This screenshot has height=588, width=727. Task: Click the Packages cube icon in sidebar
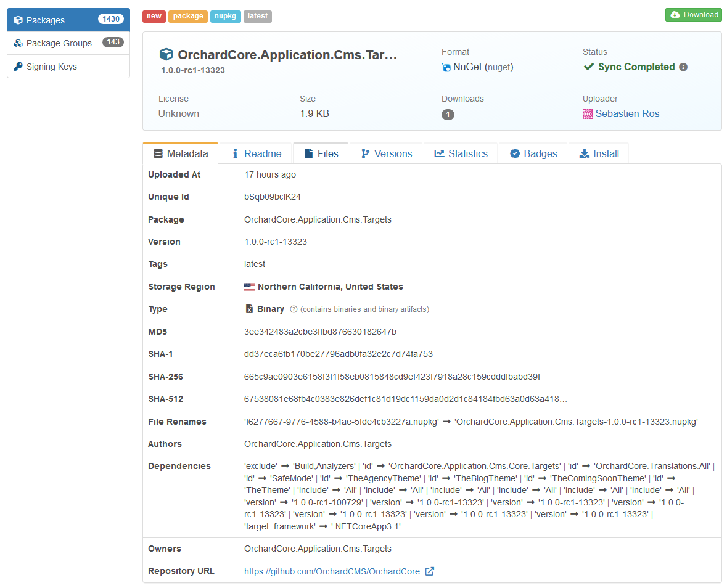[18, 20]
